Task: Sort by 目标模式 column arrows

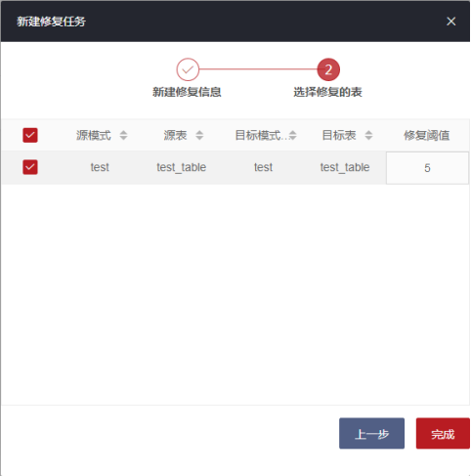Action: (x=293, y=135)
